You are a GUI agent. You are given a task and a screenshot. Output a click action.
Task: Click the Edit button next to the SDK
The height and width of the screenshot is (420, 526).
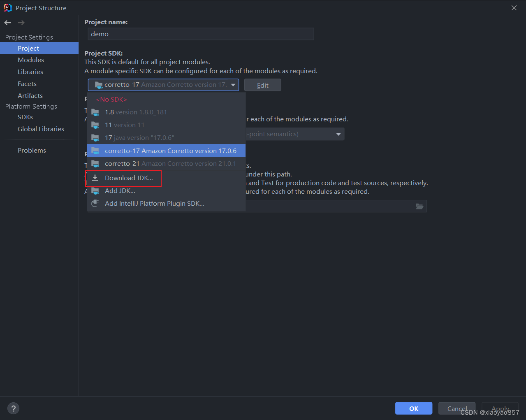click(x=263, y=85)
